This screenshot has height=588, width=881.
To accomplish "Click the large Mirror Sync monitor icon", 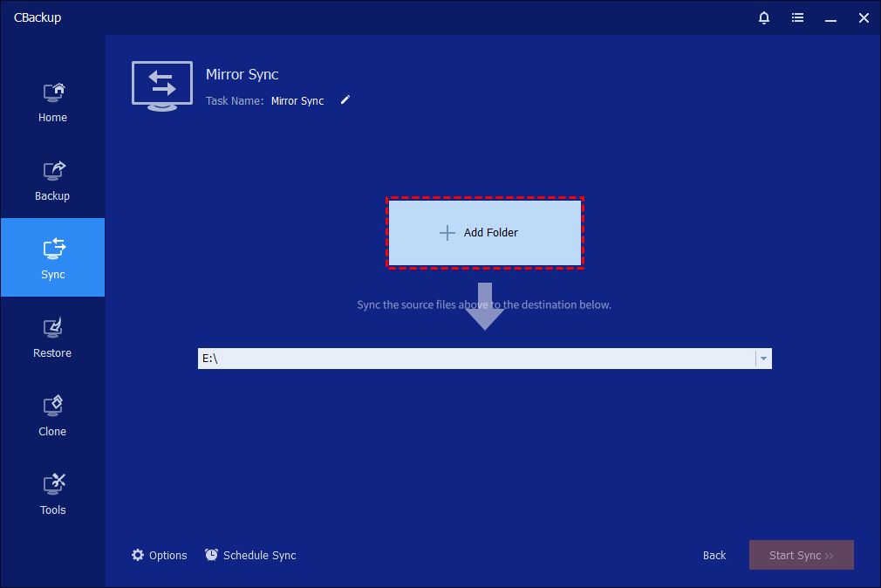I will click(162, 85).
